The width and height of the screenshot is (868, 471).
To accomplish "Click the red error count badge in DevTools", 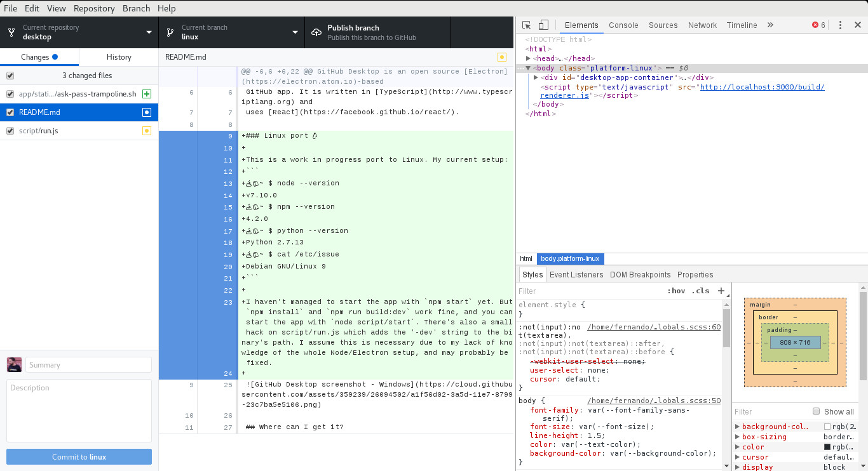I will [816, 25].
